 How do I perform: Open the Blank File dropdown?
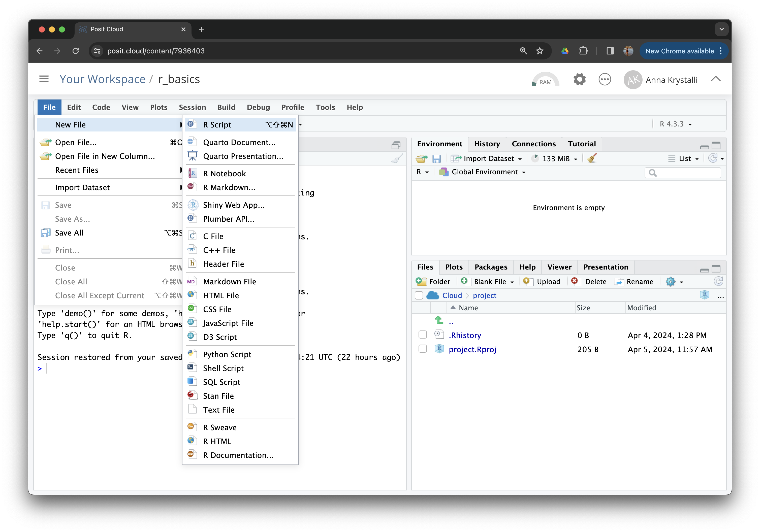tap(488, 282)
